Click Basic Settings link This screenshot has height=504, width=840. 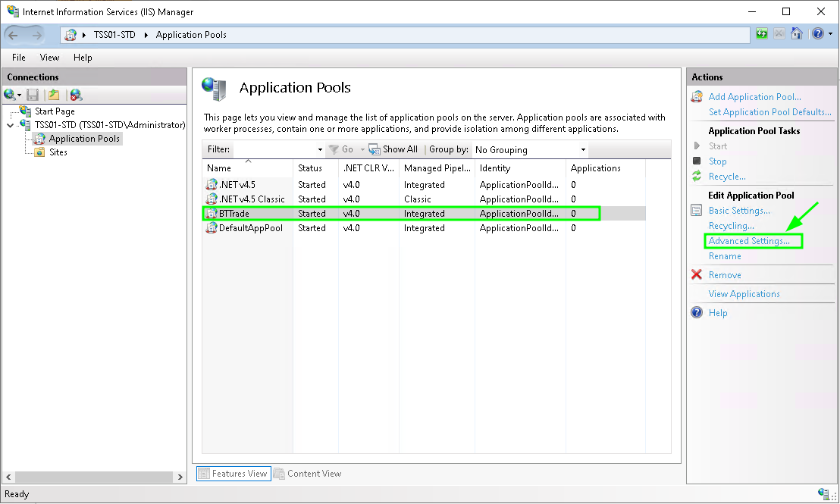(x=739, y=211)
